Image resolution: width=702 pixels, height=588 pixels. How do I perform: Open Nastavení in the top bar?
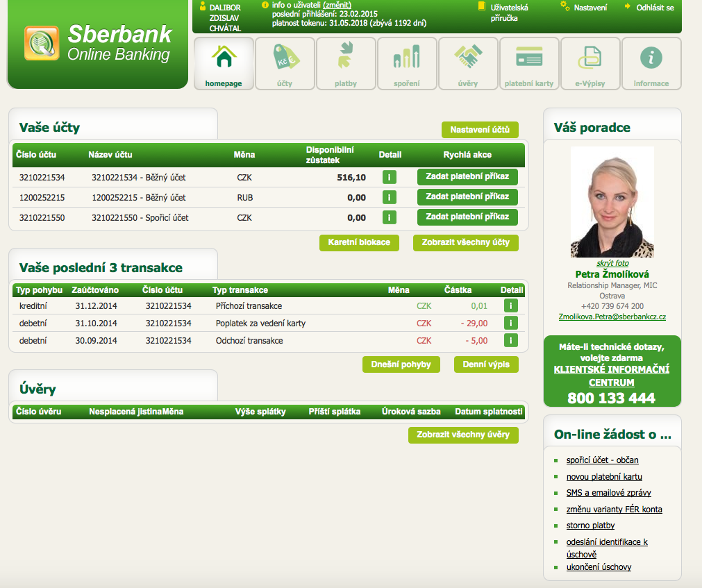(x=590, y=8)
